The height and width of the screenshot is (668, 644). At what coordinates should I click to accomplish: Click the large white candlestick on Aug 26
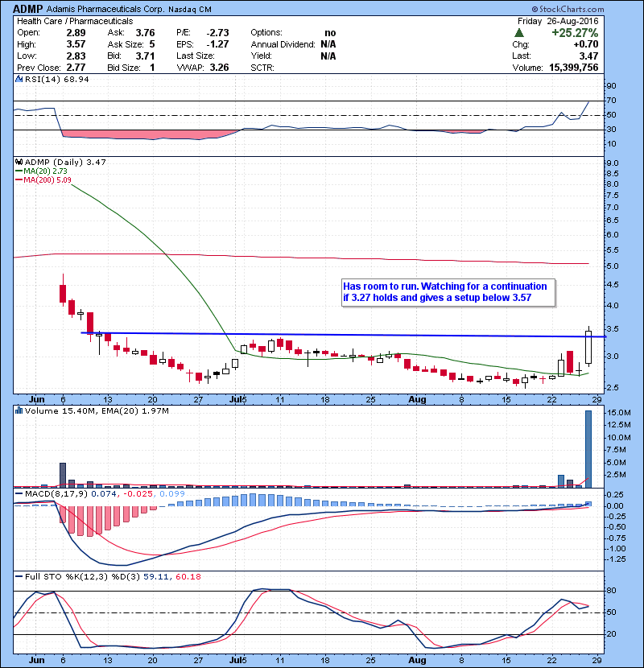coord(588,347)
